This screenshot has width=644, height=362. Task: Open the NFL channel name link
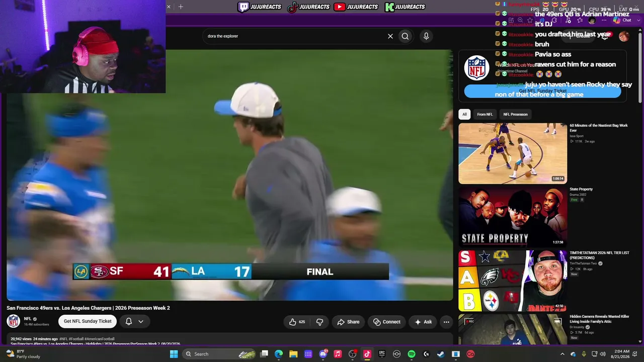[28, 319]
